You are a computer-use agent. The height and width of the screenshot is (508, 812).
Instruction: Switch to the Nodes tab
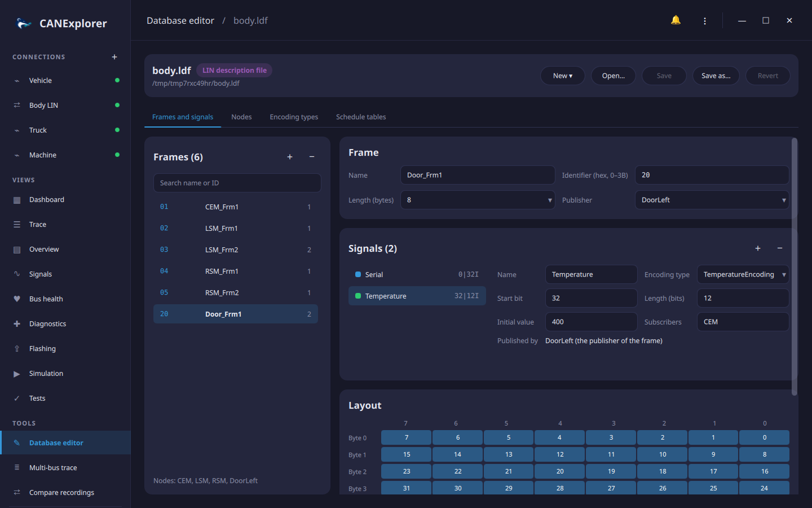(241, 117)
